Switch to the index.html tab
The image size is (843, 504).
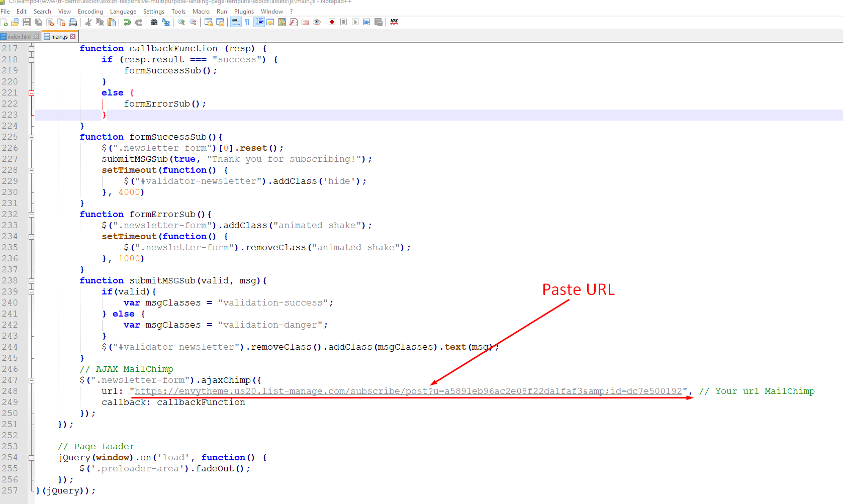19,37
